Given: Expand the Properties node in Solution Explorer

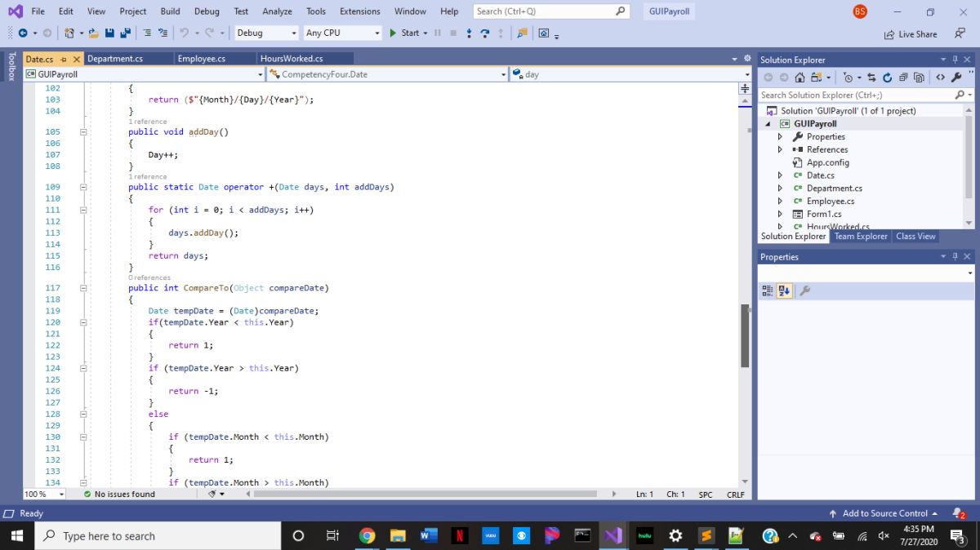Looking at the screenshot, I should [x=780, y=136].
